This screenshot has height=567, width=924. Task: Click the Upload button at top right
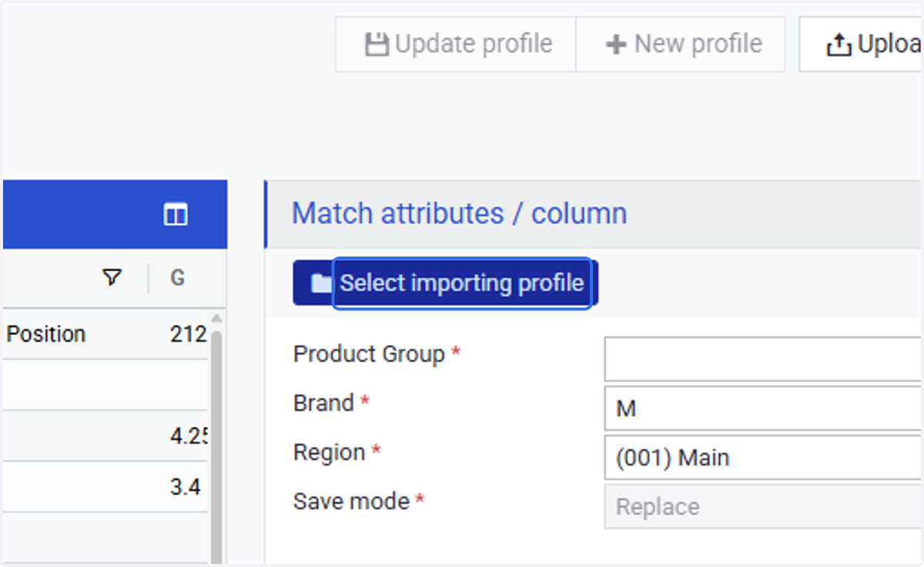tap(861, 45)
